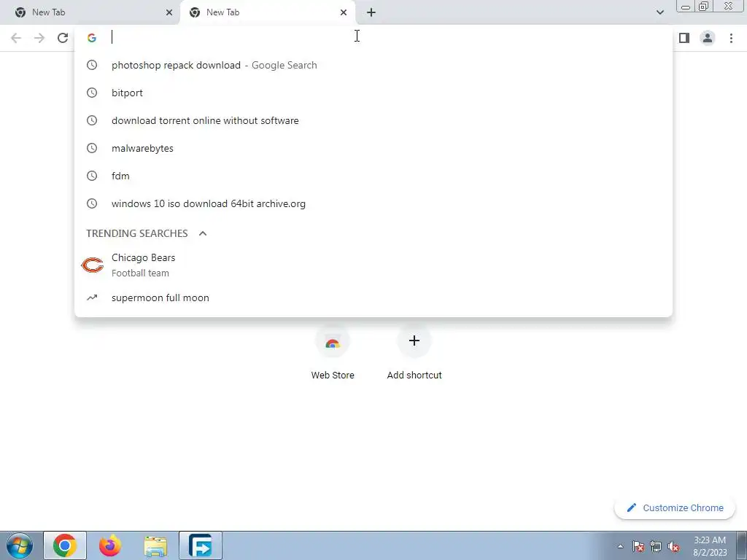Image resolution: width=747 pixels, height=560 pixels.
Task: Open the tab search dropdown arrow
Action: tap(659, 12)
